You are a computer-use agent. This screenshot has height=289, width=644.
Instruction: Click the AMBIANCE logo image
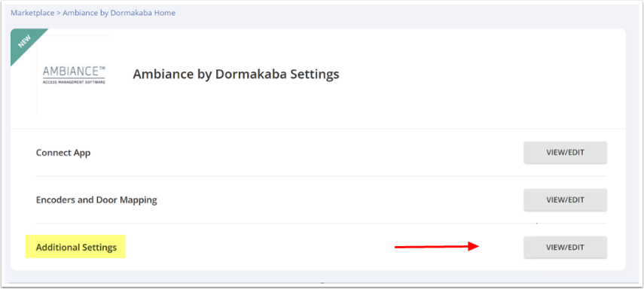74,75
